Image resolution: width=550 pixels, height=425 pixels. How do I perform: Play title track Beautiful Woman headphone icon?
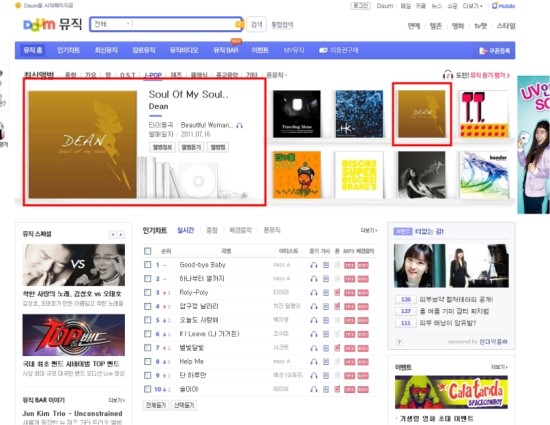click(x=240, y=125)
